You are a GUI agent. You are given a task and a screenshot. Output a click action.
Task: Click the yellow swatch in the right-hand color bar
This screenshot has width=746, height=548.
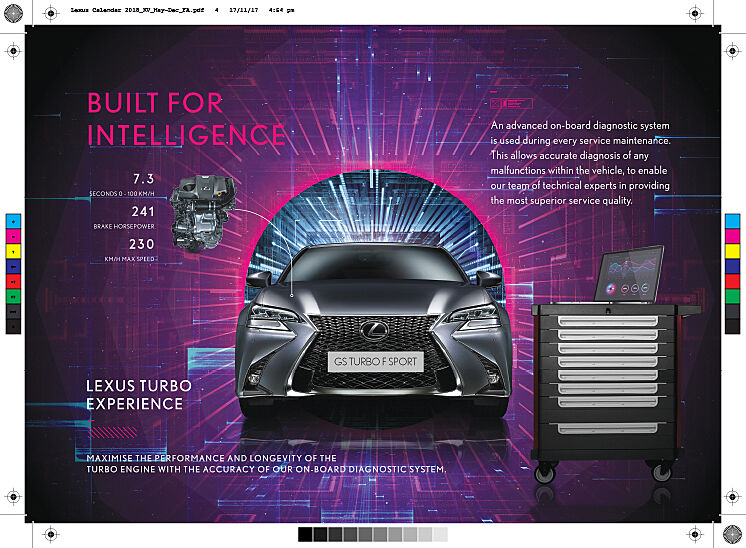732,251
